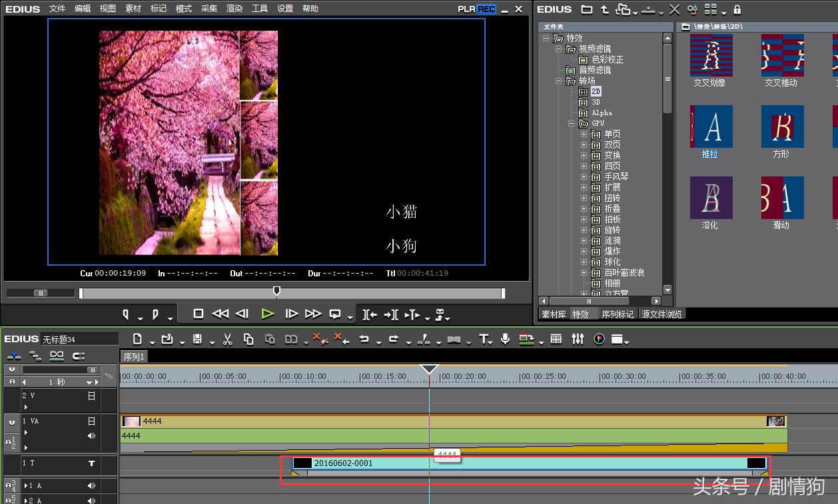Select the 溶化 transition thumbnail

[711, 198]
